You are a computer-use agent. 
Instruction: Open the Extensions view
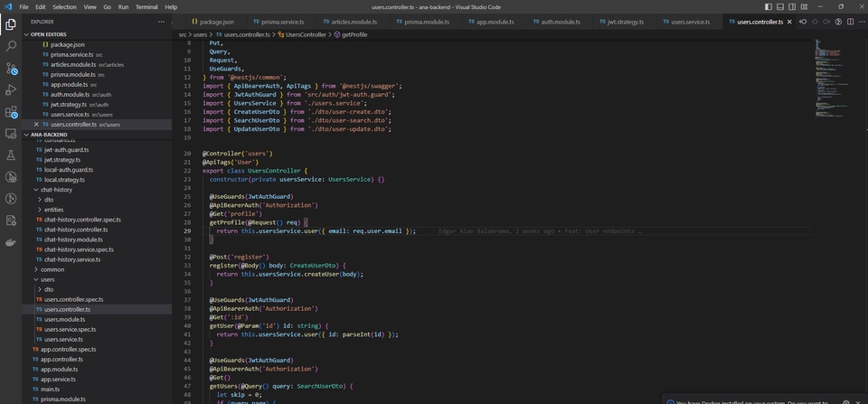coord(11,112)
